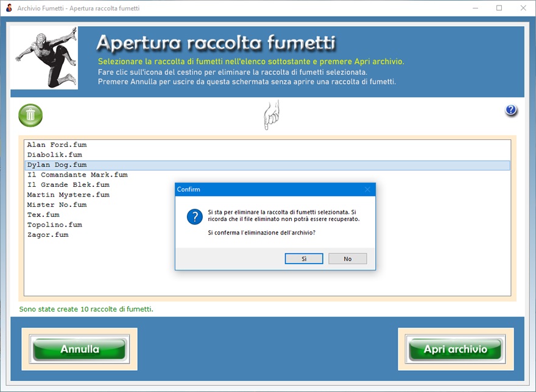Click the Apri archivio button

(x=456, y=349)
